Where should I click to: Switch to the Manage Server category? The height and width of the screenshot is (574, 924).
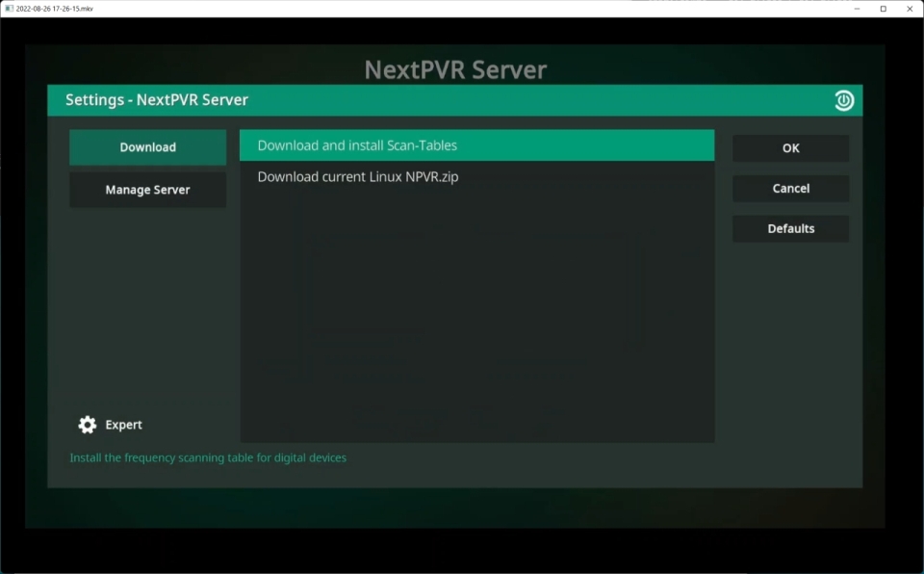coord(147,190)
